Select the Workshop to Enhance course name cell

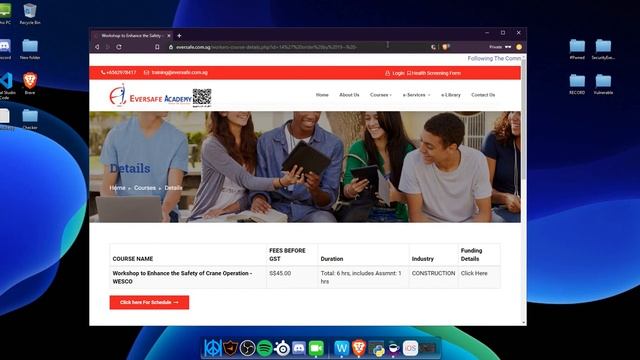tap(188, 277)
